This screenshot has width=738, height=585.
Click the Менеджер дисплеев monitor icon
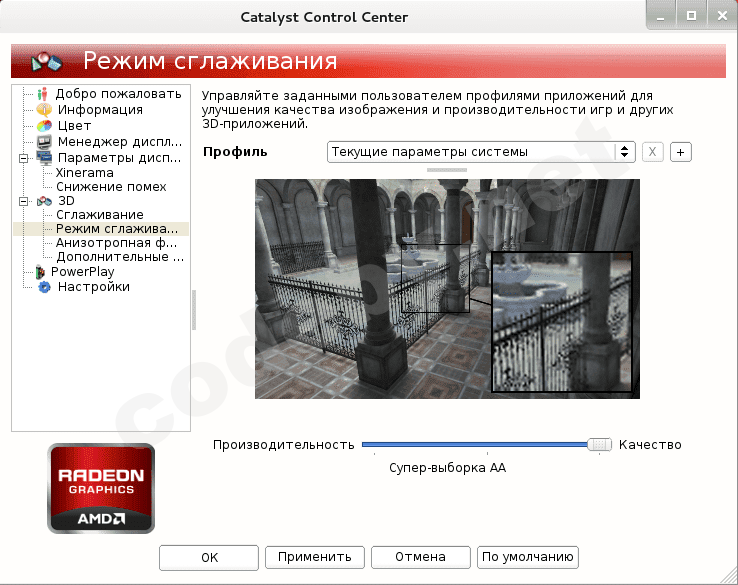pyautogui.click(x=44, y=142)
